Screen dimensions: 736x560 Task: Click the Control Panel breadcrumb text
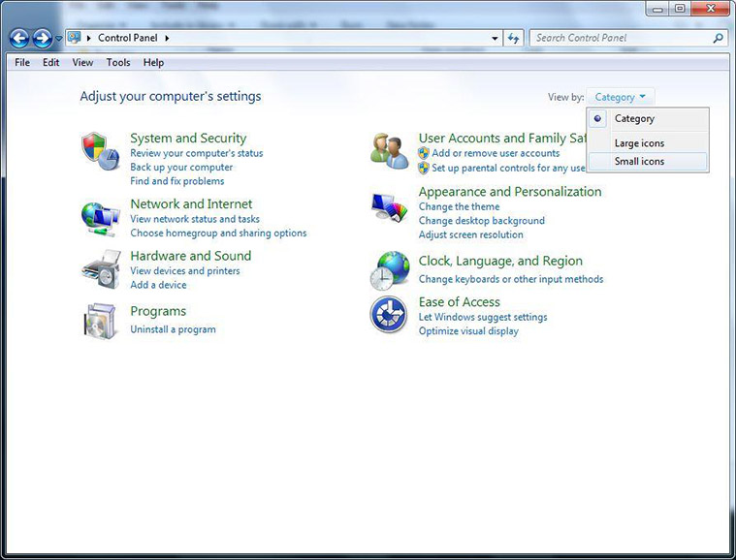[x=128, y=38]
